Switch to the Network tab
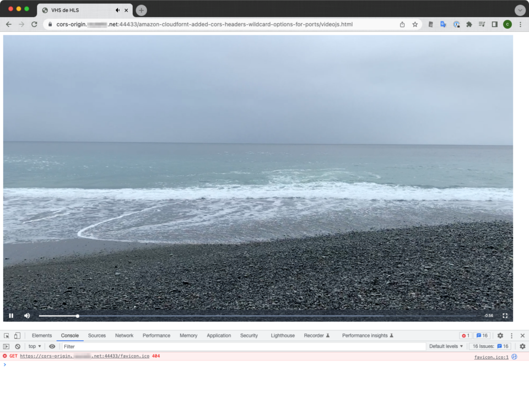 124,336
